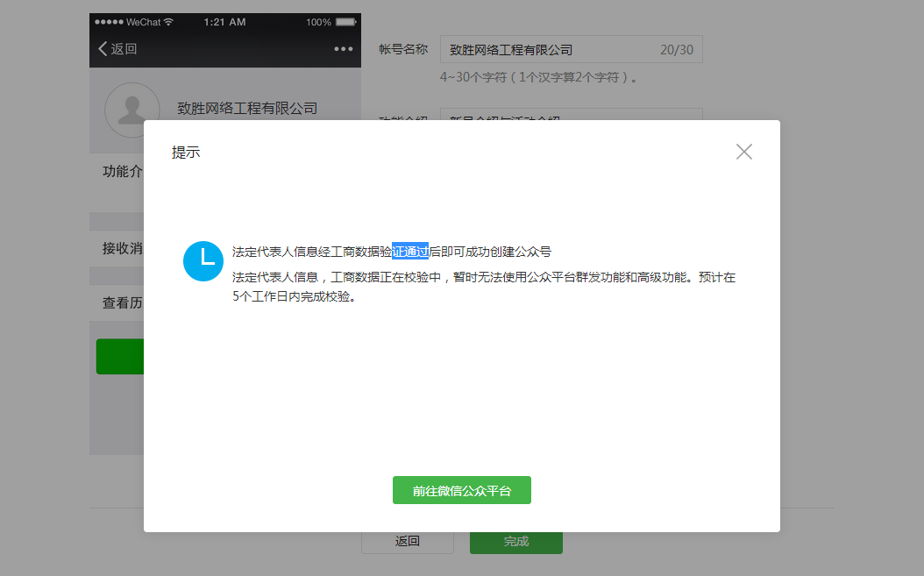
Task: Click the 返回 button below the dialog
Action: 407,543
